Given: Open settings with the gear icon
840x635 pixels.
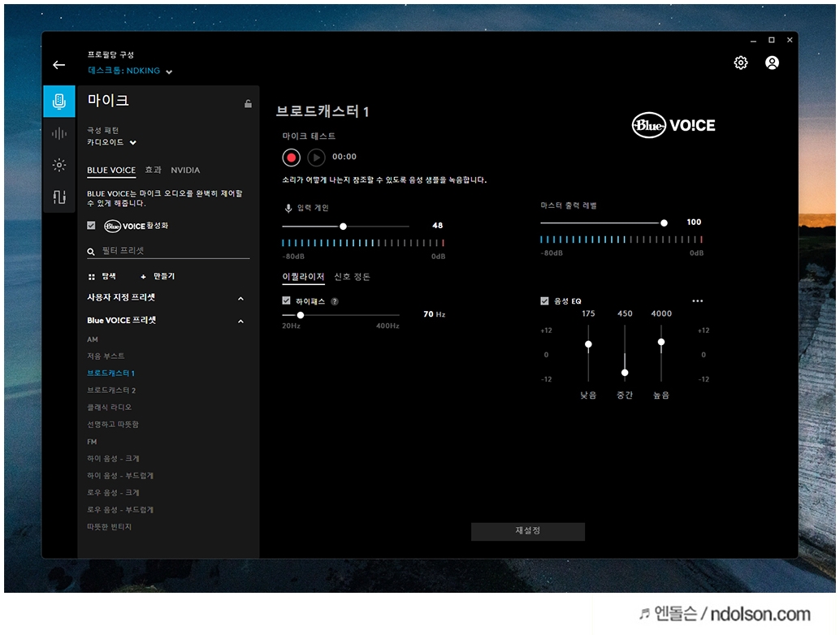Looking at the screenshot, I should pyautogui.click(x=740, y=63).
